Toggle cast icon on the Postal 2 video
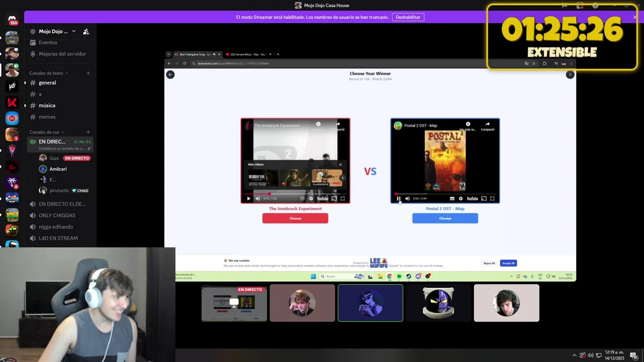The width and height of the screenshot is (644, 362). (484, 199)
